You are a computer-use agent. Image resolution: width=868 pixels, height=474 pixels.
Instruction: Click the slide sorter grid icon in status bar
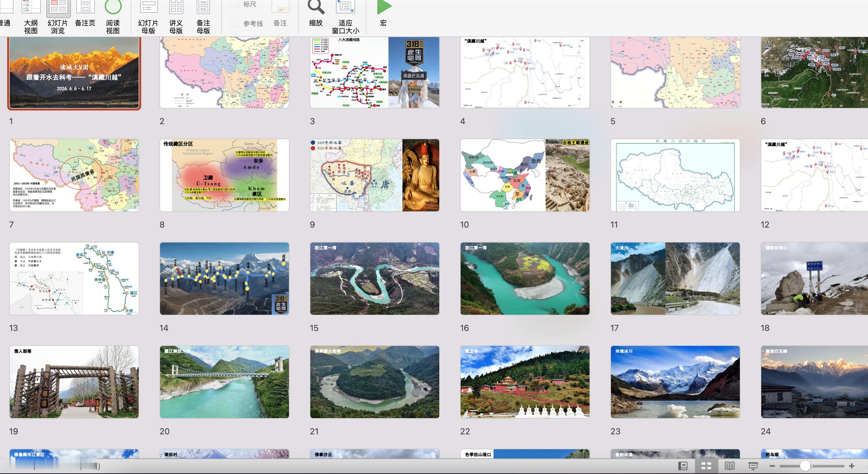click(x=706, y=466)
